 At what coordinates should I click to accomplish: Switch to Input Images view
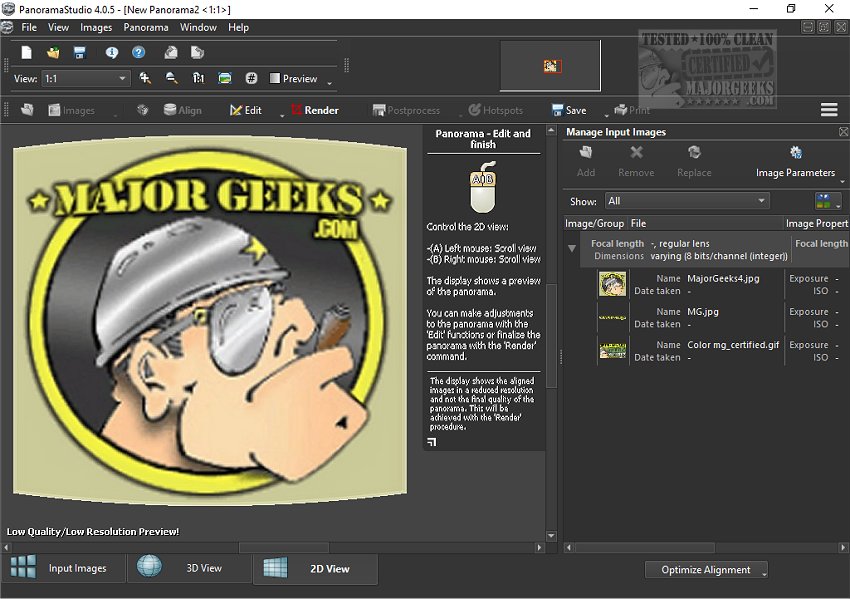click(63, 568)
